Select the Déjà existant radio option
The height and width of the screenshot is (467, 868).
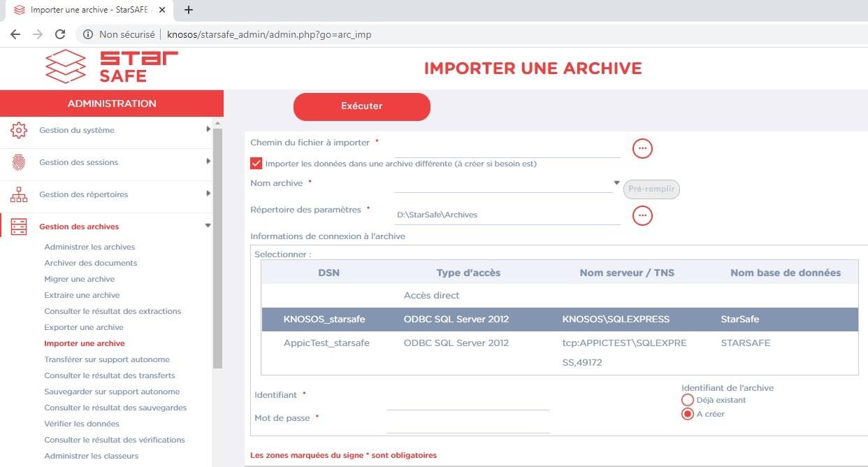tap(687, 400)
